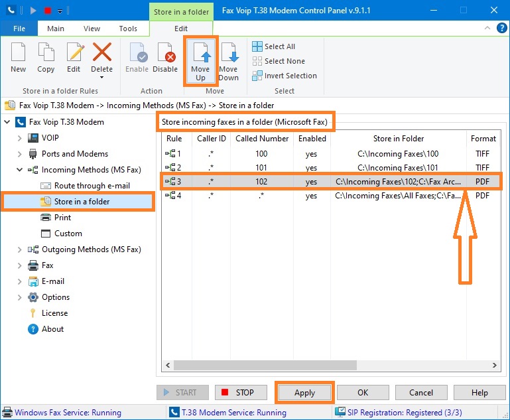Sort by Caller ID column header

tap(212, 139)
